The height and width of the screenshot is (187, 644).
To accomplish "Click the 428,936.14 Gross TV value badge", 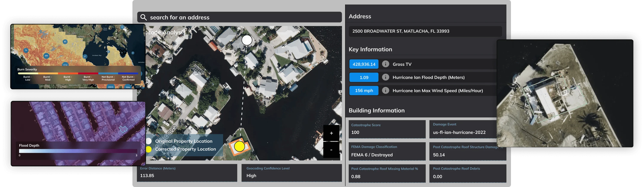I will click(x=364, y=64).
